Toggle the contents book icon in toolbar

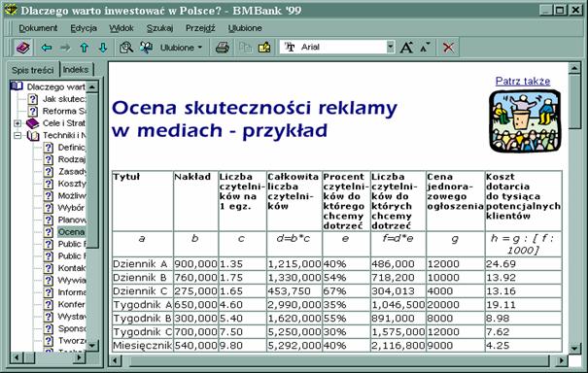[x=23, y=48]
